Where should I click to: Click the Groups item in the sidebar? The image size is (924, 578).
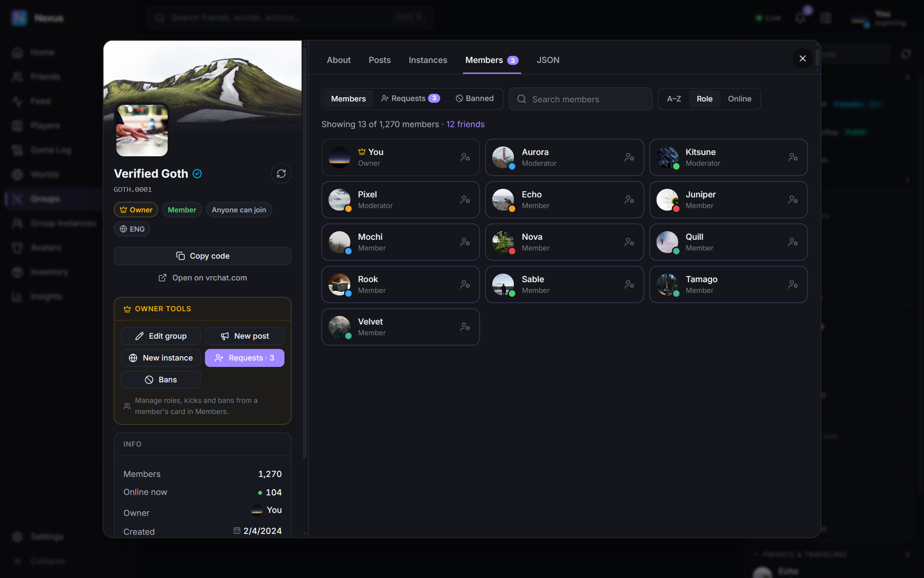click(53, 199)
